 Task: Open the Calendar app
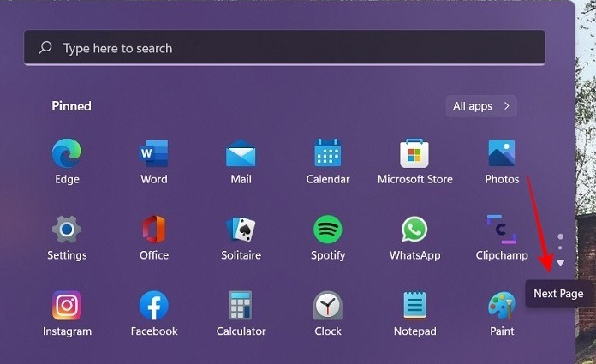tap(328, 152)
